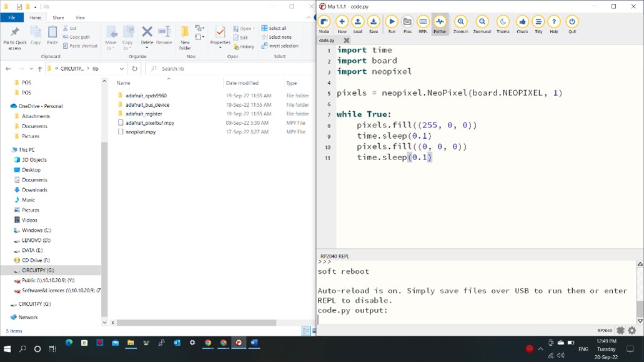Select the code.py editor tab
The width and height of the screenshot is (644, 362).
327,39
